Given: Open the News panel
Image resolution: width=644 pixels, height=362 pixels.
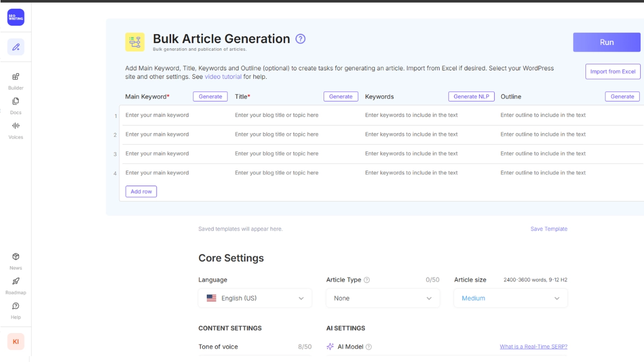Looking at the screenshot, I should coord(16,261).
